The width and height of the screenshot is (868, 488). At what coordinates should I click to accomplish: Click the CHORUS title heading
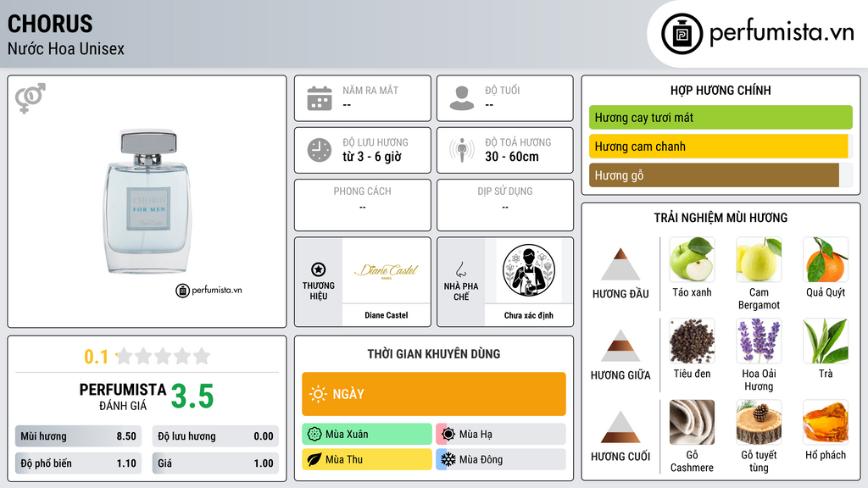point(50,24)
